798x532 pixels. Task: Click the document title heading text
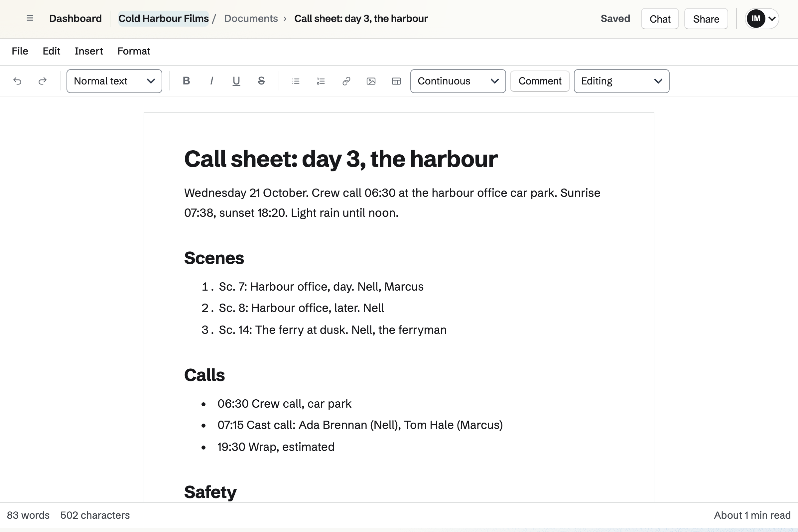coord(340,159)
